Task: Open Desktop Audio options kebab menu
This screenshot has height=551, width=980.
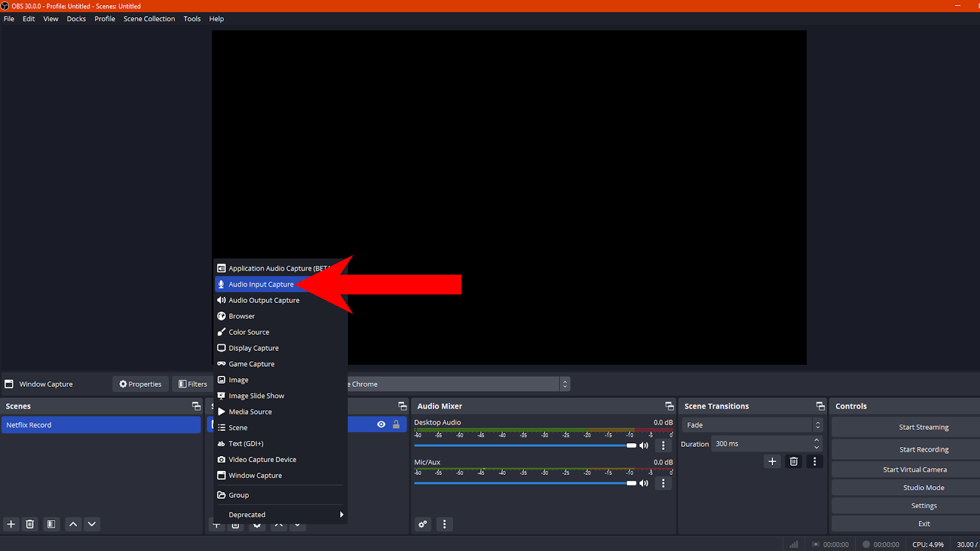Action: (663, 445)
